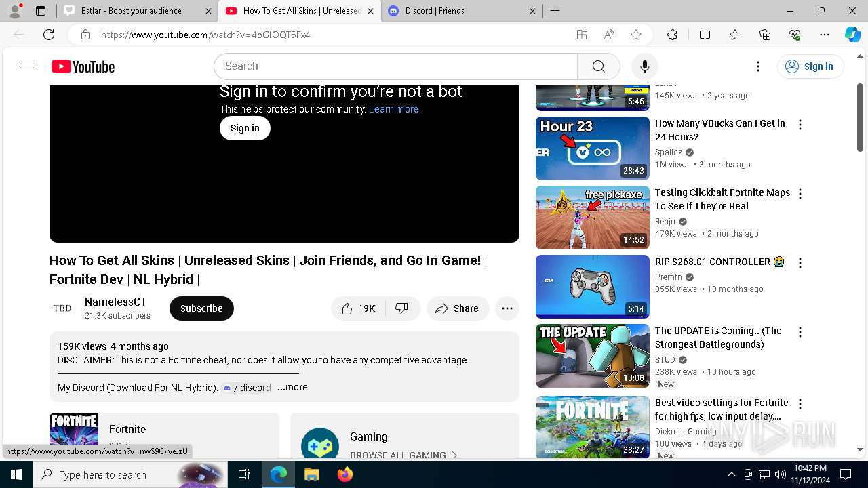This screenshot has width=868, height=488.
Task: Subscribe to NamelessCT channel
Action: (201, 308)
